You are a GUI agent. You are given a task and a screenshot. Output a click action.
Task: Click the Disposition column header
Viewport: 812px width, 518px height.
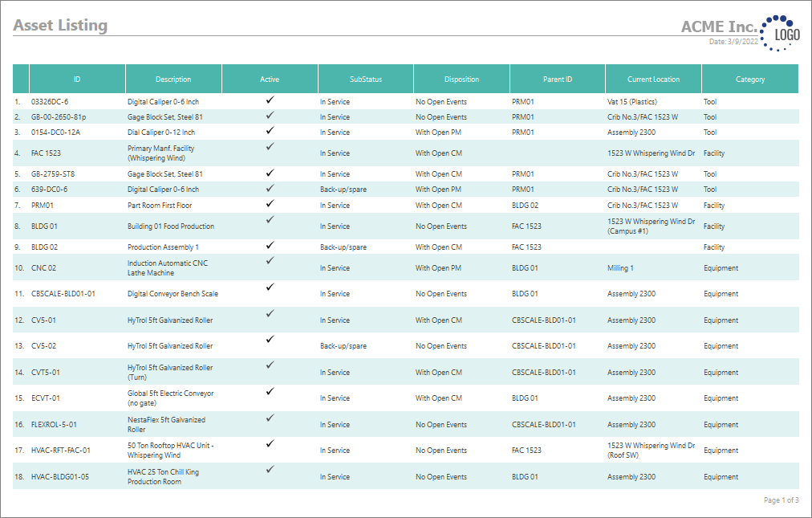tap(462, 80)
